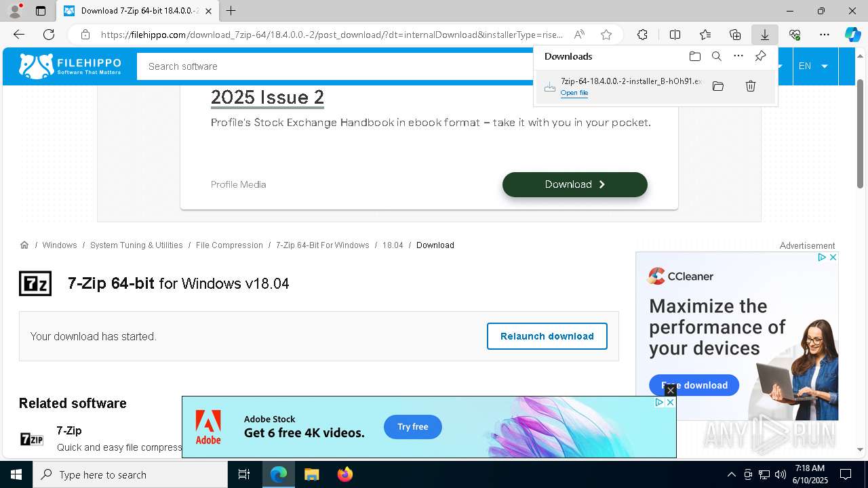
Task: Pin the Downloads panel
Action: (761, 56)
